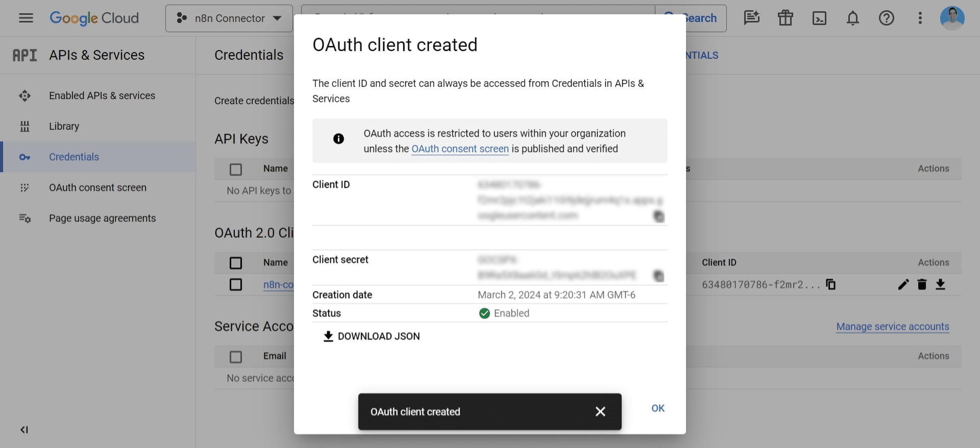The width and height of the screenshot is (980, 448).
Task: Collapse the sidebar navigation panel
Action: click(x=24, y=430)
